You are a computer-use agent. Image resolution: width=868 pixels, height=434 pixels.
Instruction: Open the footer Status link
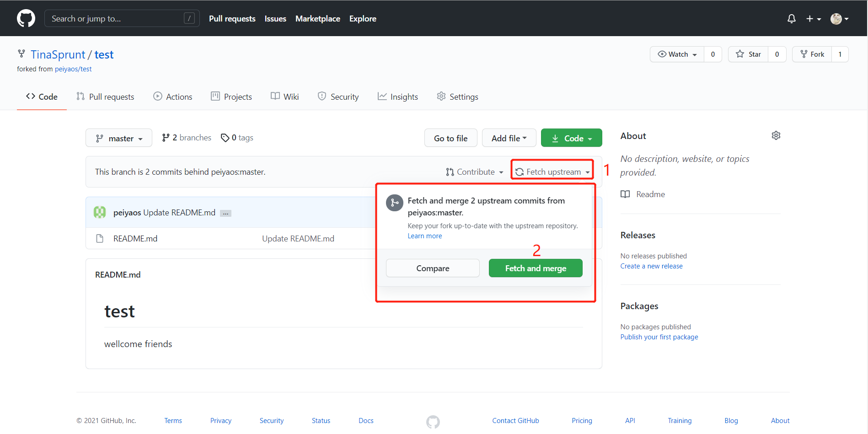(321, 420)
